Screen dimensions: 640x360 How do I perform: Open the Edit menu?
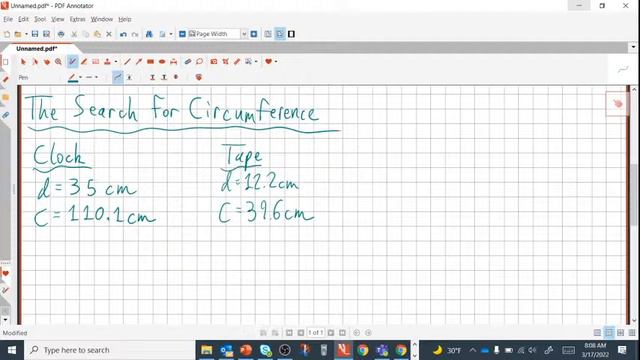tap(23, 19)
